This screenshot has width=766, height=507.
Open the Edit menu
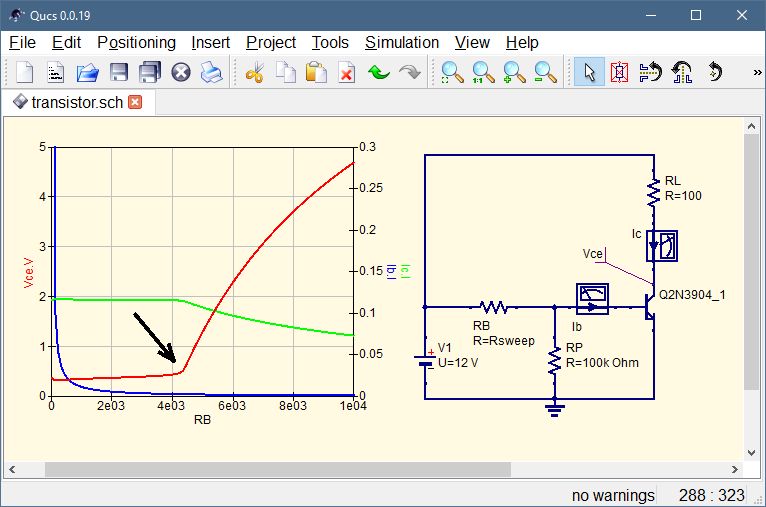click(66, 42)
